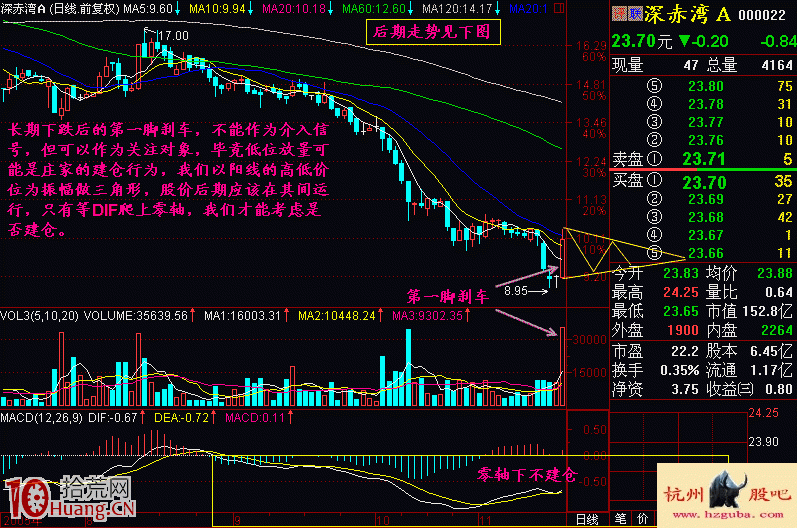Select 买盘 ① marker at 23.70

(x=654, y=180)
